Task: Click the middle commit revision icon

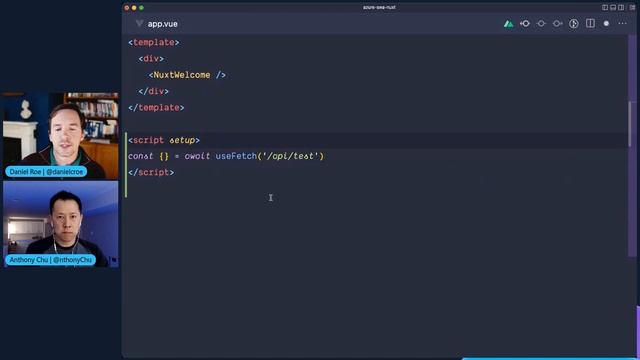Action: 541,24
